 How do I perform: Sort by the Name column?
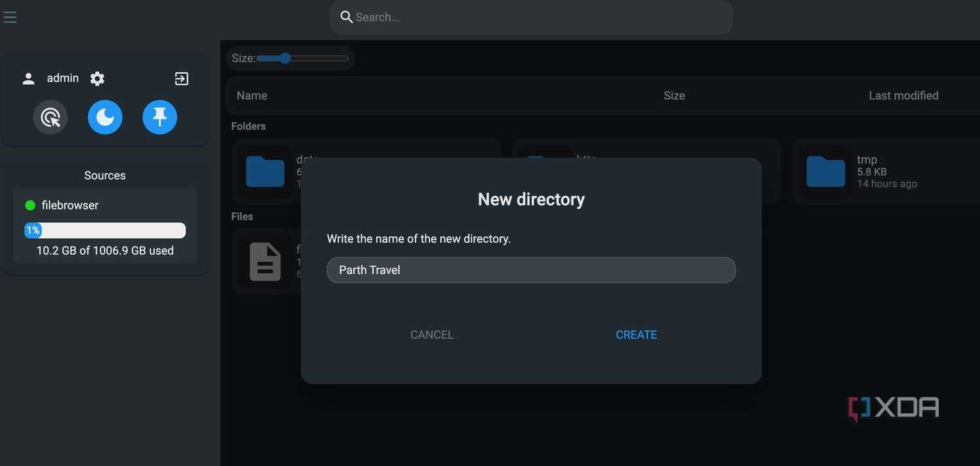click(x=252, y=96)
